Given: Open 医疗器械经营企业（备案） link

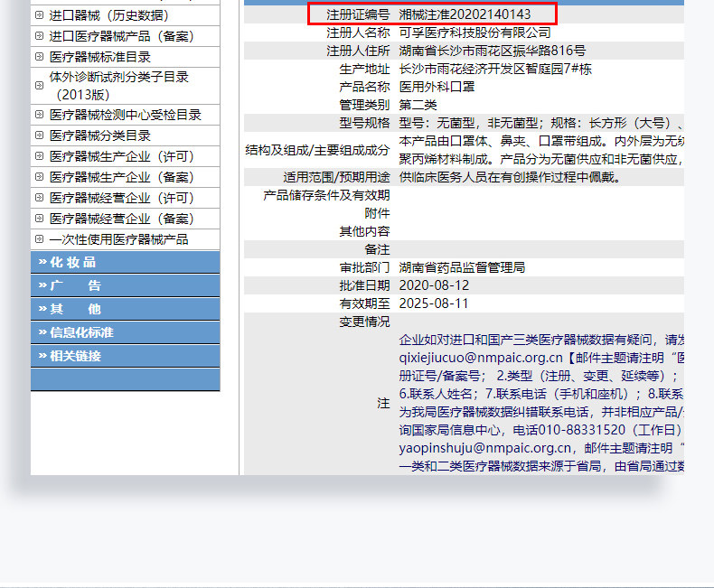Looking at the screenshot, I should [x=122, y=219].
